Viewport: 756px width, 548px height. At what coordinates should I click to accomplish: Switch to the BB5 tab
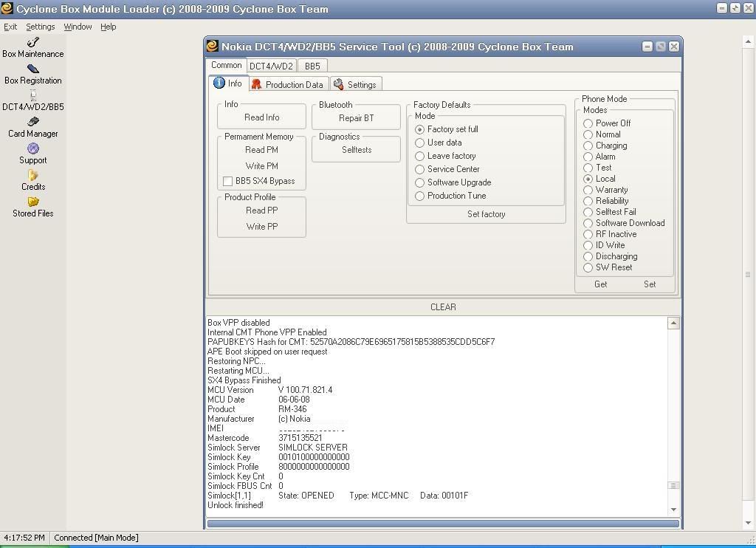click(x=312, y=66)
